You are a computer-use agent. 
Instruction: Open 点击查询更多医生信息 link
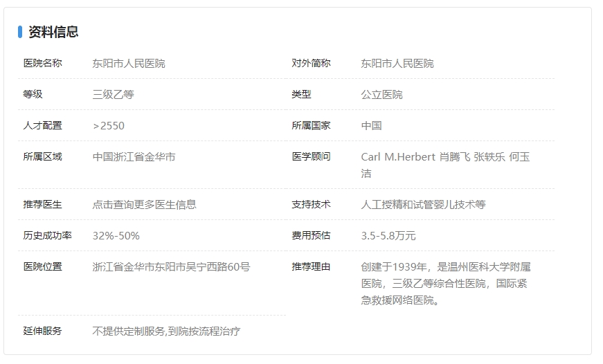click(144, 204)
